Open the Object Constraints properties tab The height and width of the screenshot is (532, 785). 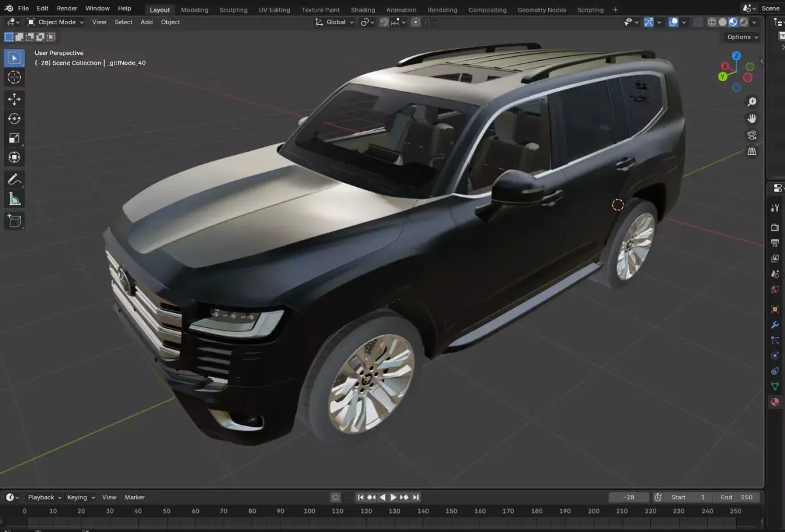[x=775, y=371]
